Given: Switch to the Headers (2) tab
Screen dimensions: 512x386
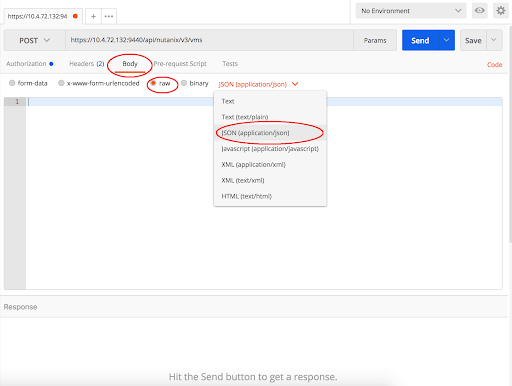Looking at the screenshot, I should click(87, 64).
